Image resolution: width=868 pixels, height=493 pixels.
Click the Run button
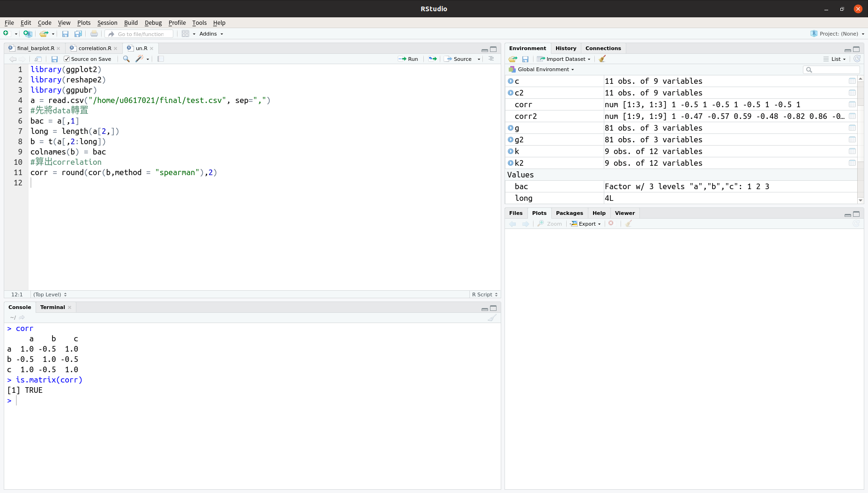(408, 59)
